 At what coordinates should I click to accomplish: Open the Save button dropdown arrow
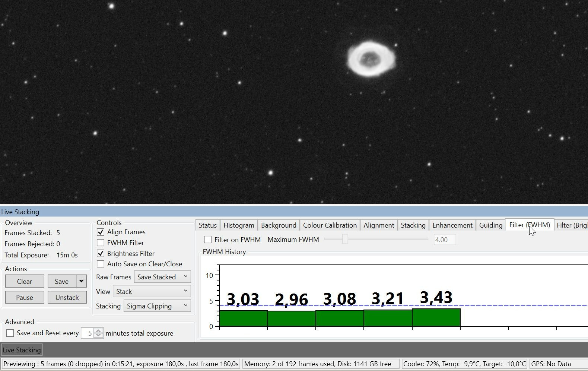click(81, 281)
